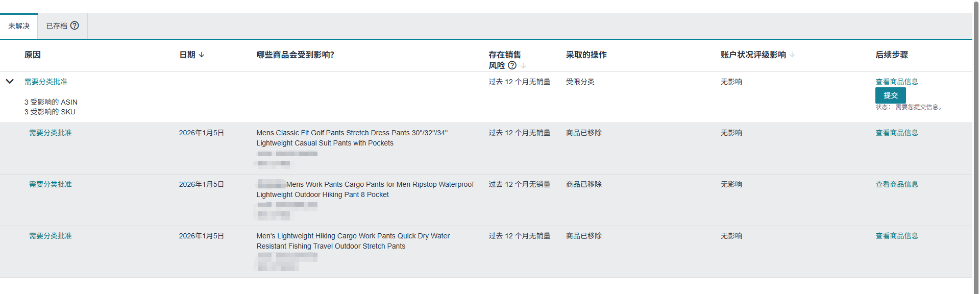Image resolution: width=980 pixels, height=294 pixels.
Task: Open 查看商品信息 link in group header row
Action: [896, 82]
